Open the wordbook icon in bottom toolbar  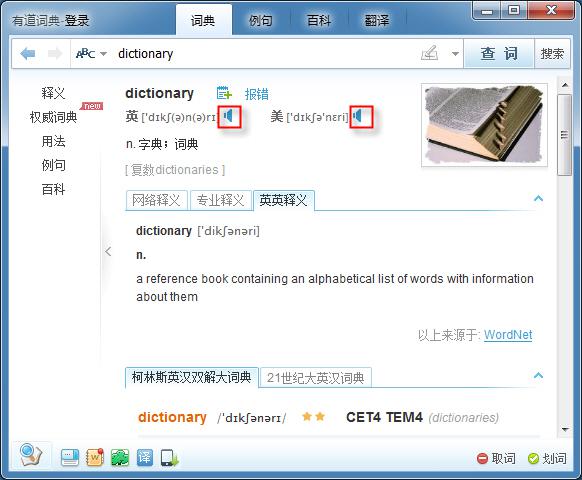pyautogui.click(x=95, y=457)
